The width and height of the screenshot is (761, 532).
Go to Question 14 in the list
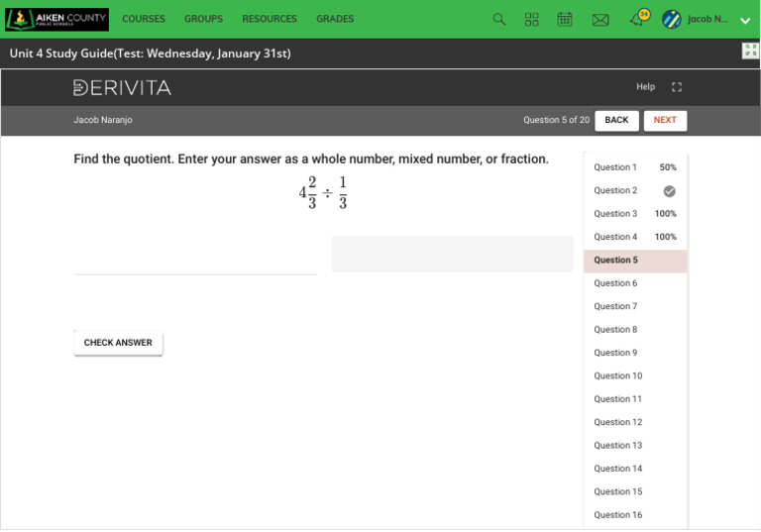[x=635, y=469]
